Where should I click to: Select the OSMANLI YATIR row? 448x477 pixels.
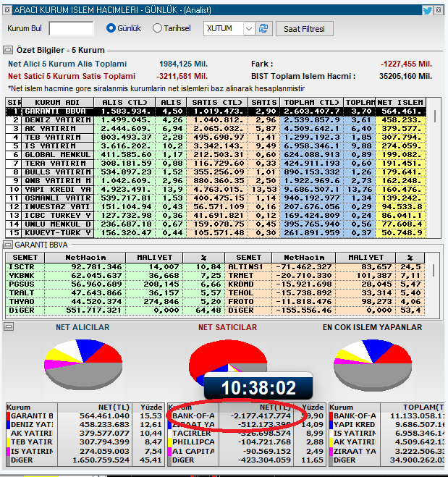click(216, 198)
